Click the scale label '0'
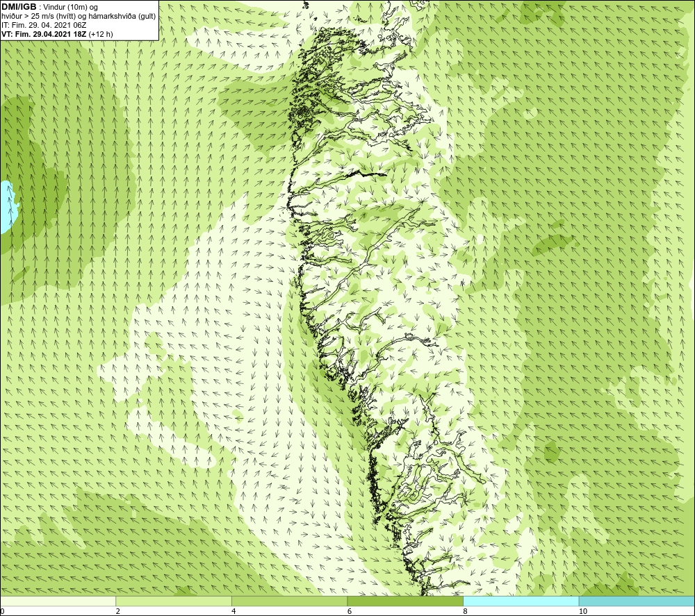The width and height of the screenshot is (695, 616). (x=3, y=611)
